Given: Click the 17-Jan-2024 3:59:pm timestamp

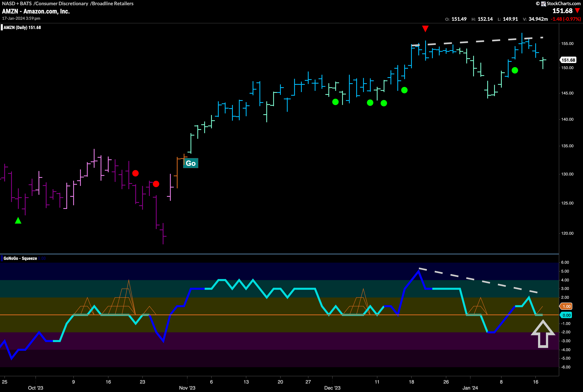Looking at the screenshot, I should coord(21,19).
